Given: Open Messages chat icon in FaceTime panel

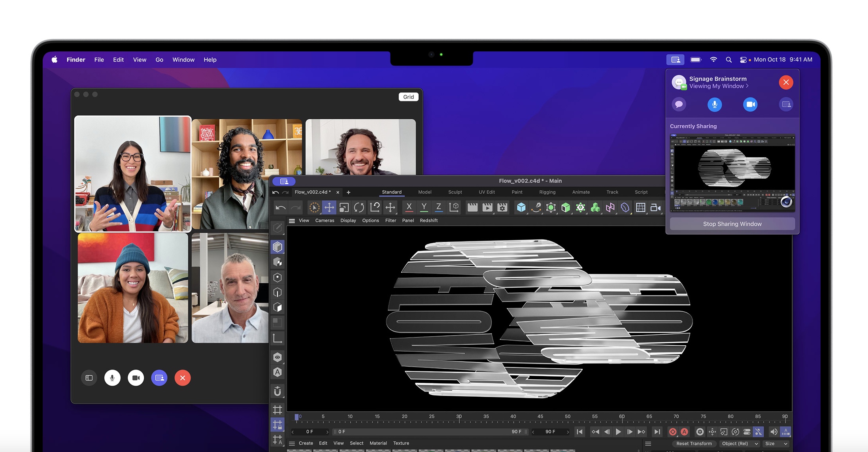Looking at the screenshot, I should [x=679, y=104].
